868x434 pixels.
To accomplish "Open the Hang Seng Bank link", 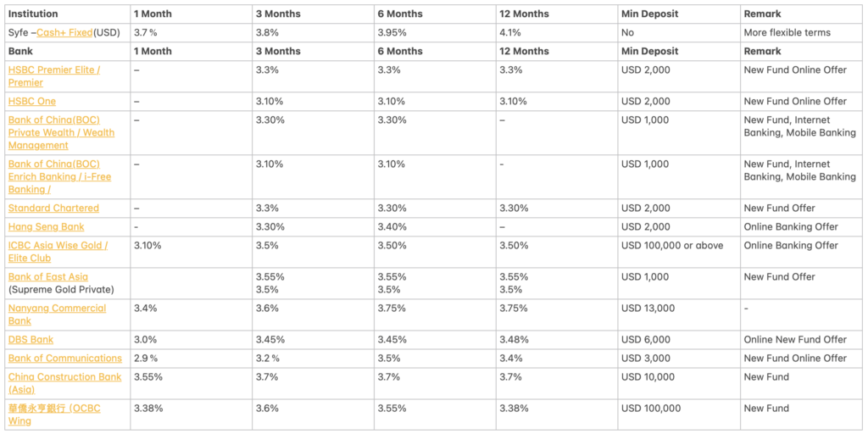I will click(x=47, y=227).
